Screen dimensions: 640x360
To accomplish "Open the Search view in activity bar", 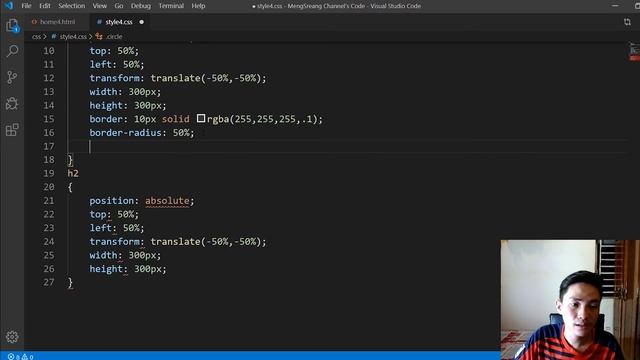I will (12, 51).
